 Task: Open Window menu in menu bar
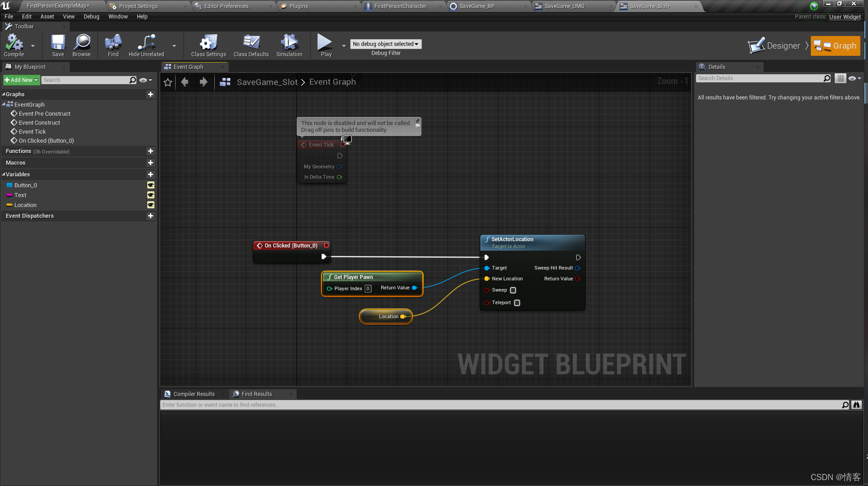(x=118, y=16)
